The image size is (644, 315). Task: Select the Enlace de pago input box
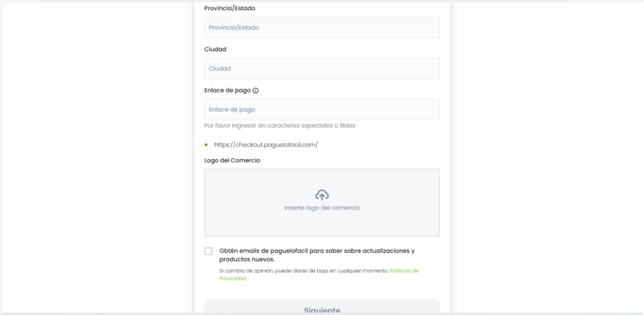(x=322, y=110)
